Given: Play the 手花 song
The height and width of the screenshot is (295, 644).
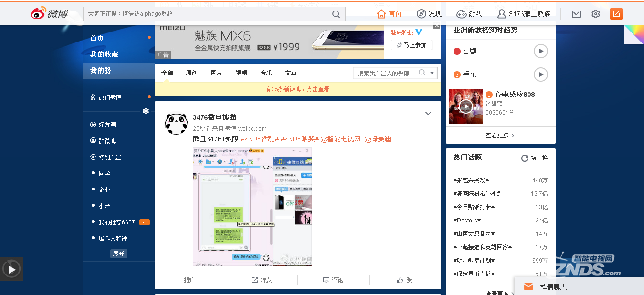Looking at the screenshot, I should [x=540, y=74].
